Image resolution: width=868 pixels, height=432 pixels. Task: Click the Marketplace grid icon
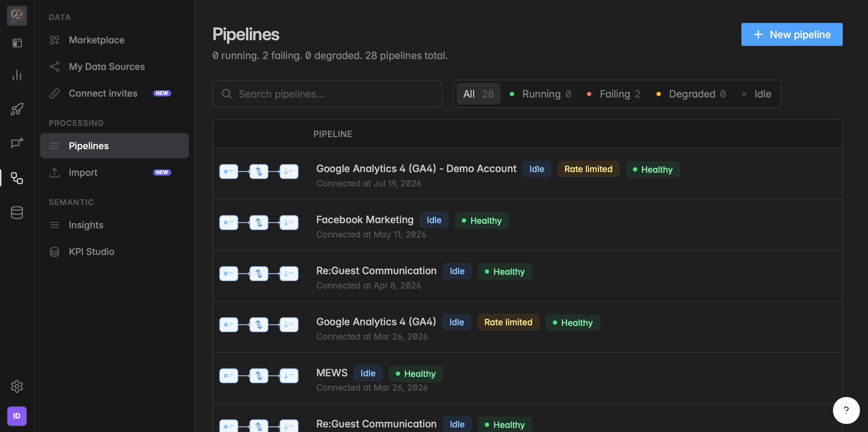pos(55,40)
